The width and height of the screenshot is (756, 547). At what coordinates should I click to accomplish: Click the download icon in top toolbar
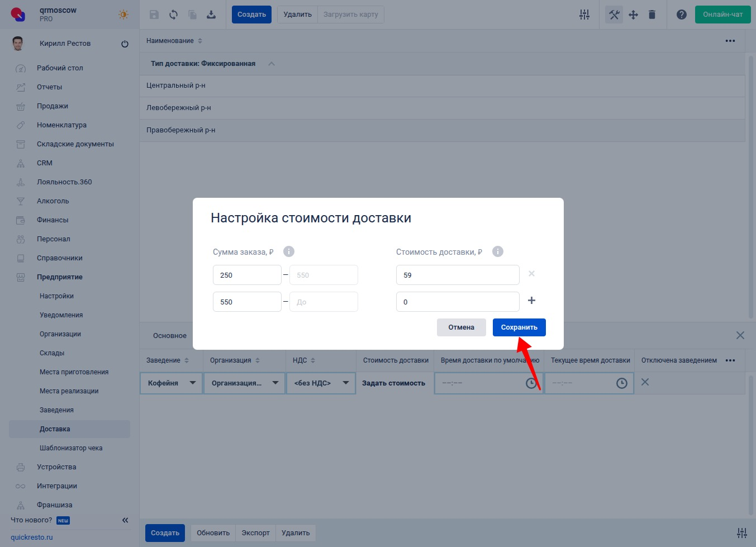[211, 15]
